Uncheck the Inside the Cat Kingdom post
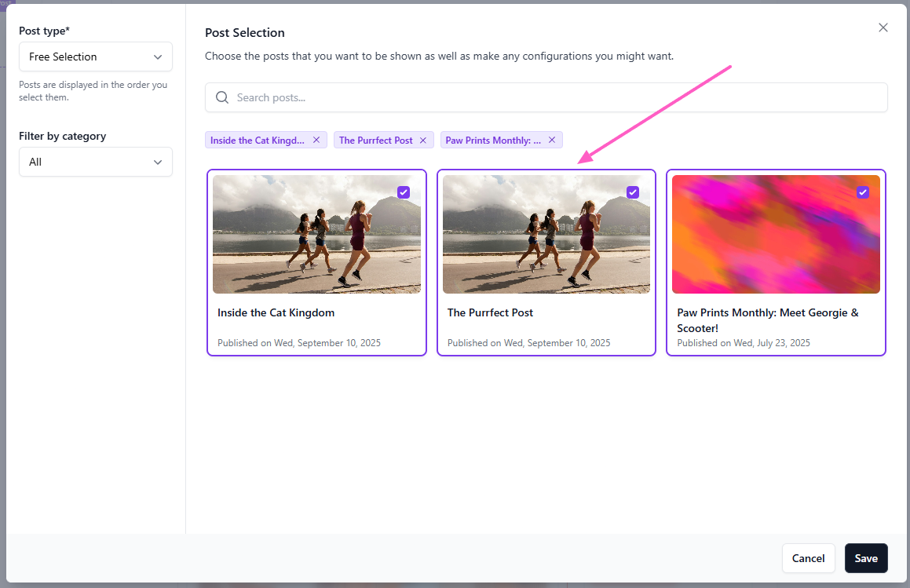The height and width of the screenshot is (588, 910). (404, 192)
